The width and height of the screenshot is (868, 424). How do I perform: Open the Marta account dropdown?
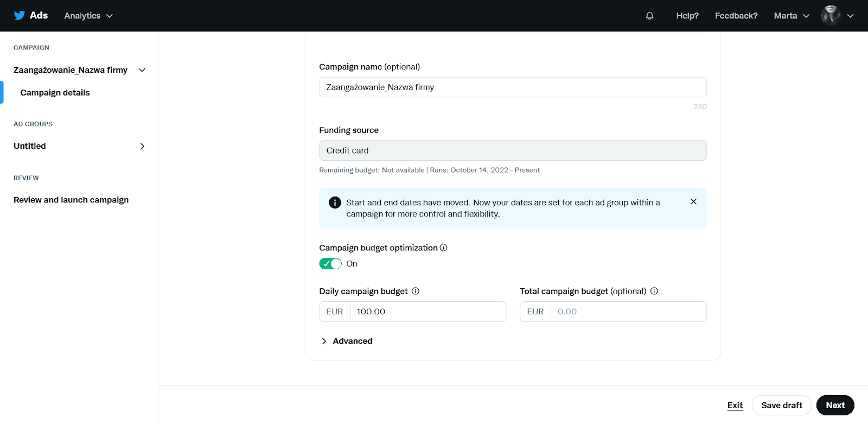792,16
